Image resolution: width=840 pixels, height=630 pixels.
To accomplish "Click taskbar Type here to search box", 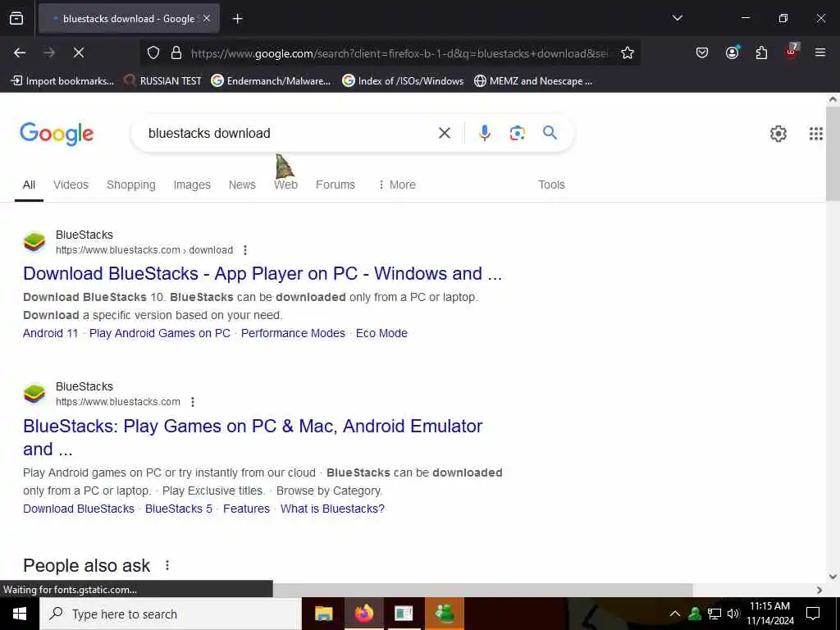I will pos(171,614).
